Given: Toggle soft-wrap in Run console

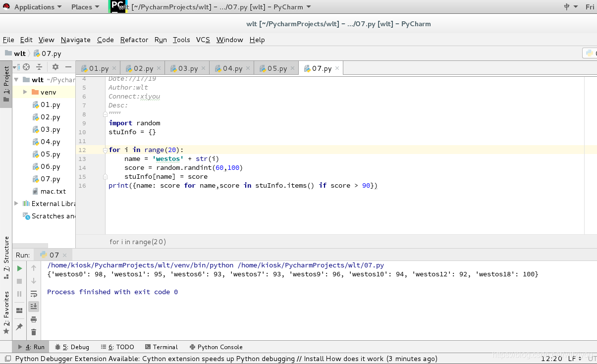Looking at the screenshot, I should pos(34,294).
